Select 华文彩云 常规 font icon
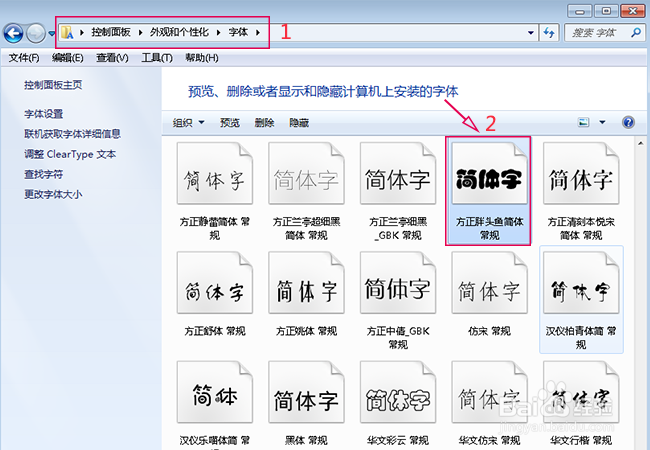This screenshot has width=650, height=450. (x=398, y=392)
